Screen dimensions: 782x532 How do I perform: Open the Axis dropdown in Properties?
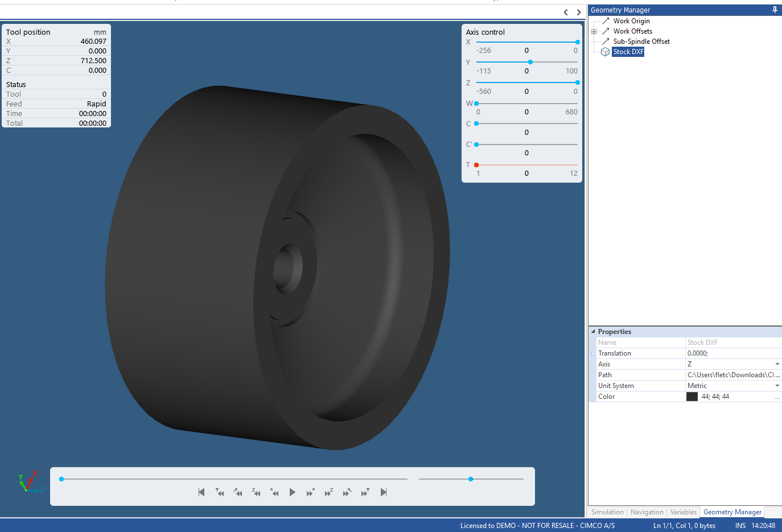777,364
